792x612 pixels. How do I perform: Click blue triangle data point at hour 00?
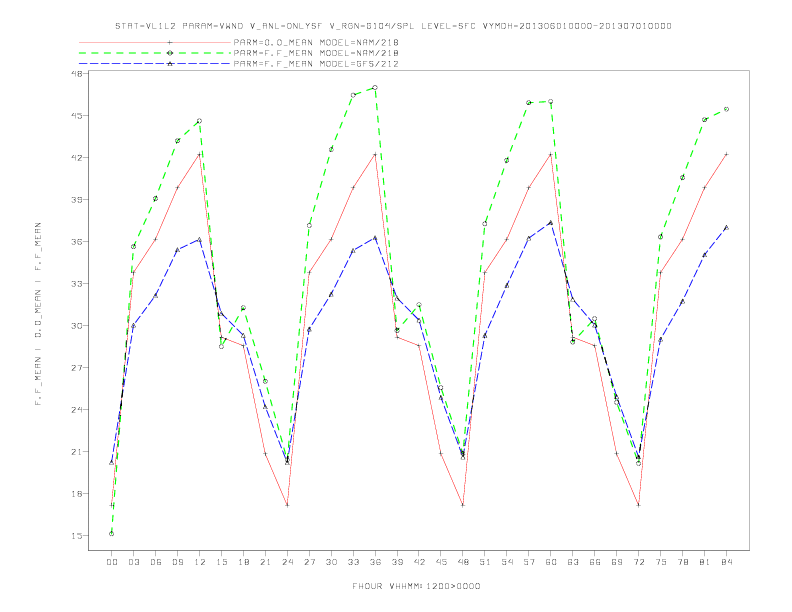coord(112,463)
